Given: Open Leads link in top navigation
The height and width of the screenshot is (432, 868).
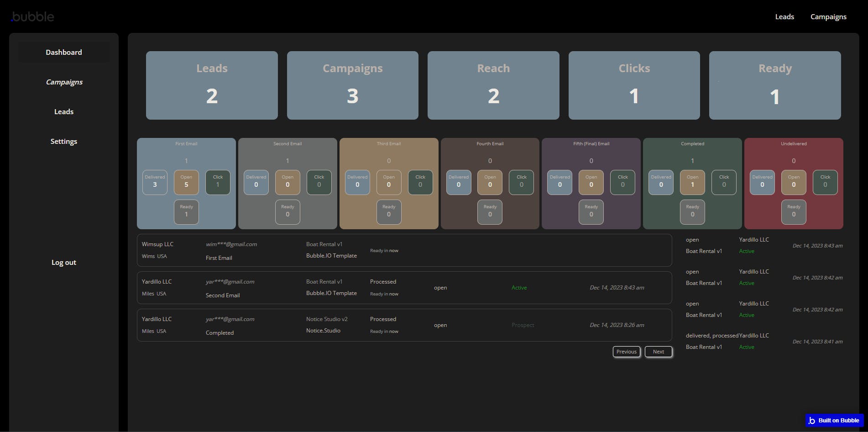Looking at the screenshot, I should pos(784,17).
